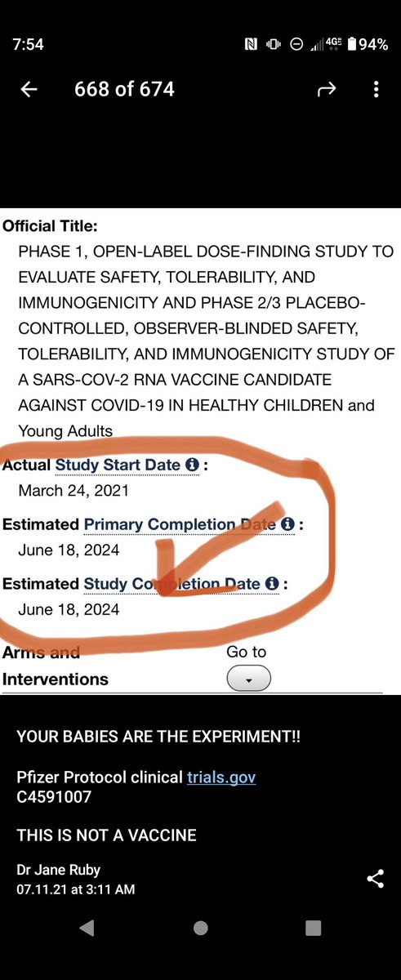Tap Android back triangle navigation button
Image resolution: width=401 pixels, height=980 pixels.
click(87, 928)
